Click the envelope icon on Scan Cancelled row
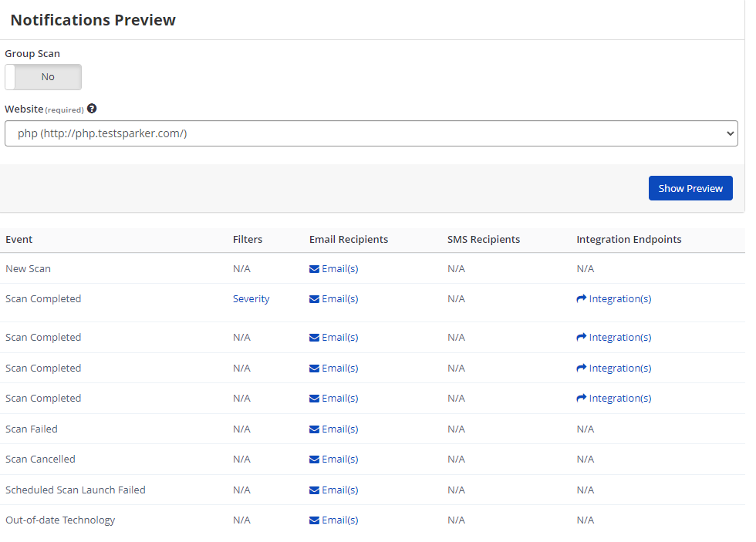Image resolution: width=756 pixels, height=542 pixels. pos(313,459)
